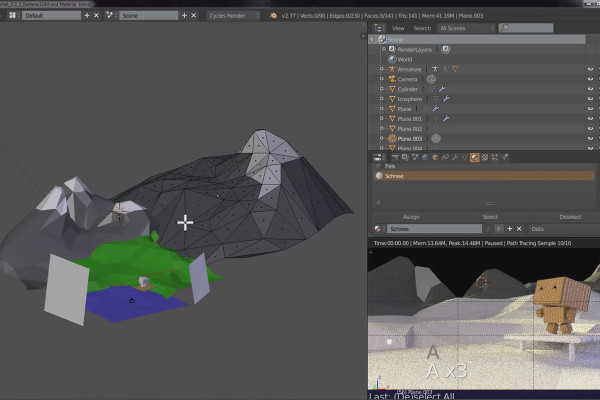This screenshot has height=400, width=600.
Task: Toggle visibility eye for Camera
Action: point(590,79)
